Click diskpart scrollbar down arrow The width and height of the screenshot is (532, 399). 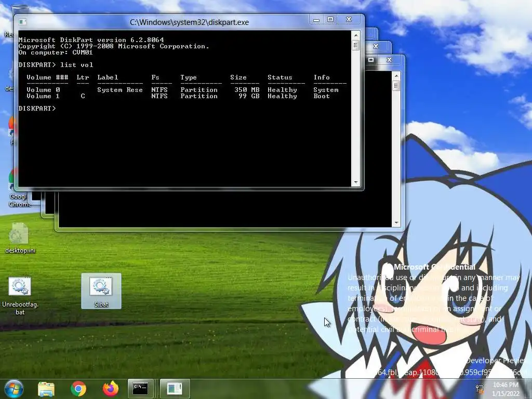[355, 182]
